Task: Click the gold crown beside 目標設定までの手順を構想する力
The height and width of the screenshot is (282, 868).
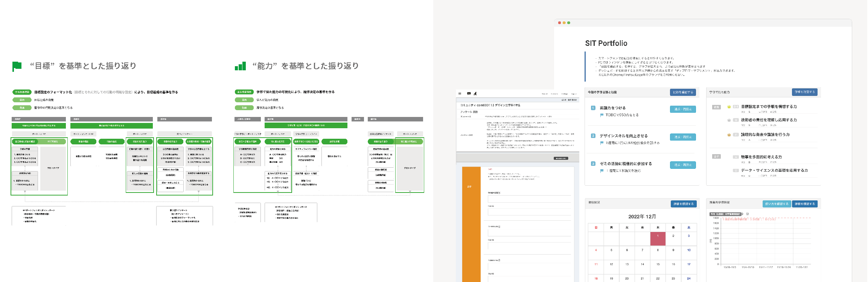Action: (729, 107)
